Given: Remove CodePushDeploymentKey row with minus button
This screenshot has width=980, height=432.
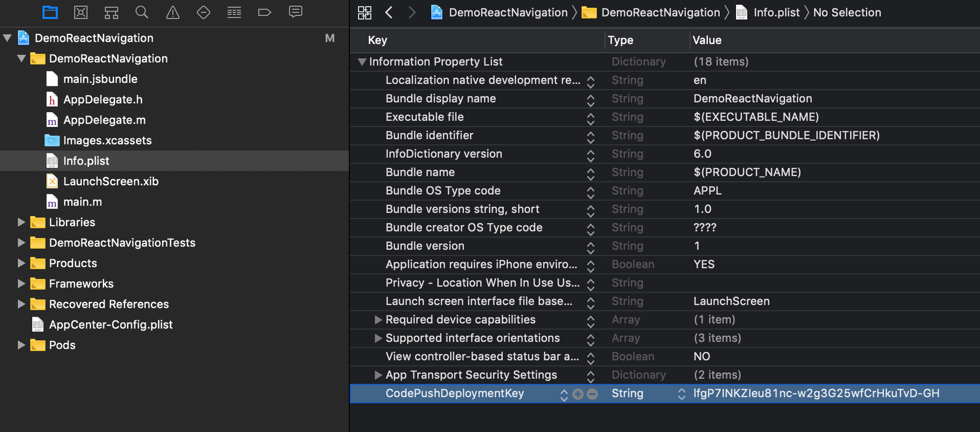Looking at the screenshot, I should [x=592, y=394].
